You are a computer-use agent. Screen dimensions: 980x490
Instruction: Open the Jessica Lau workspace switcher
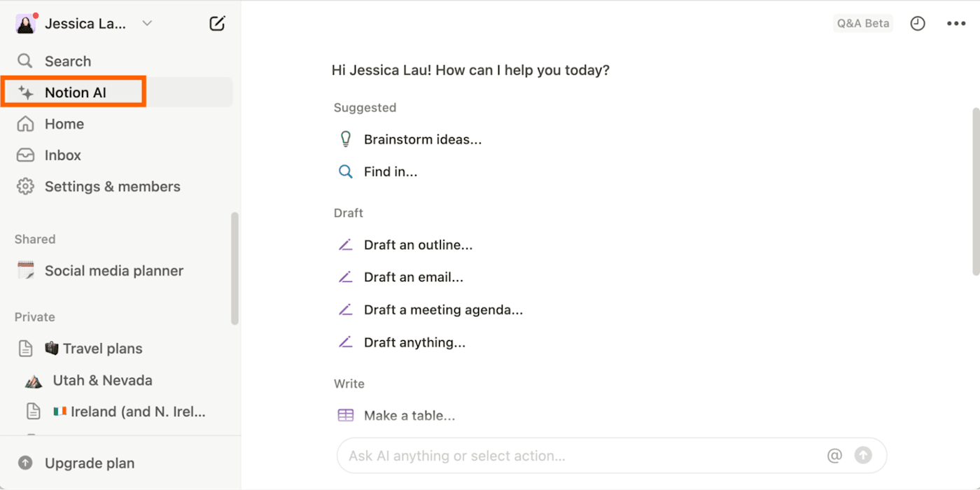tap(85, 23)
